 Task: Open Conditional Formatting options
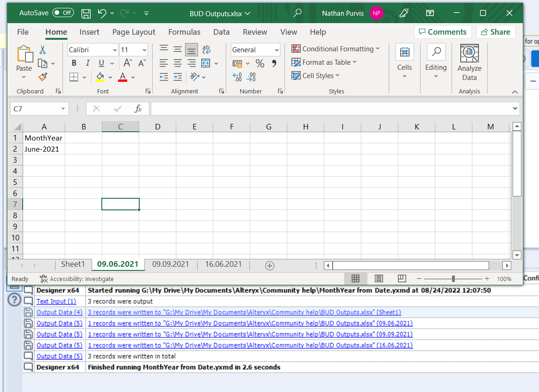click(336, 49)
